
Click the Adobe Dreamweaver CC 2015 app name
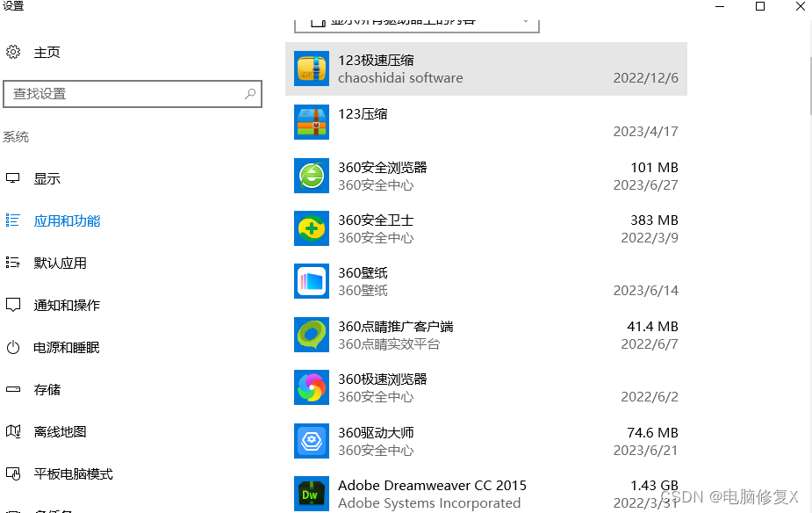click(433, 486)
